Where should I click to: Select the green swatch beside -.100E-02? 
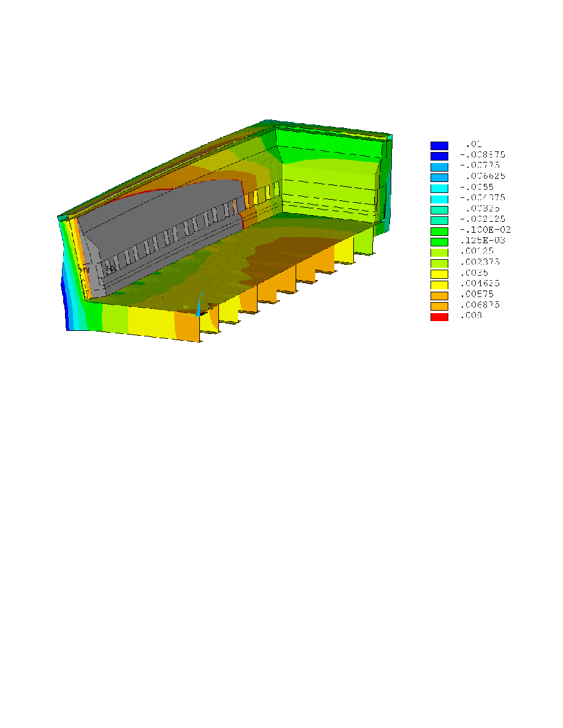tap(439, 231)
